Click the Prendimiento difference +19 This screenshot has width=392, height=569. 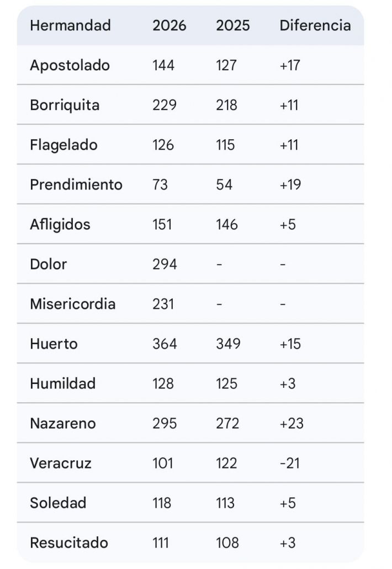click(290, 185)
